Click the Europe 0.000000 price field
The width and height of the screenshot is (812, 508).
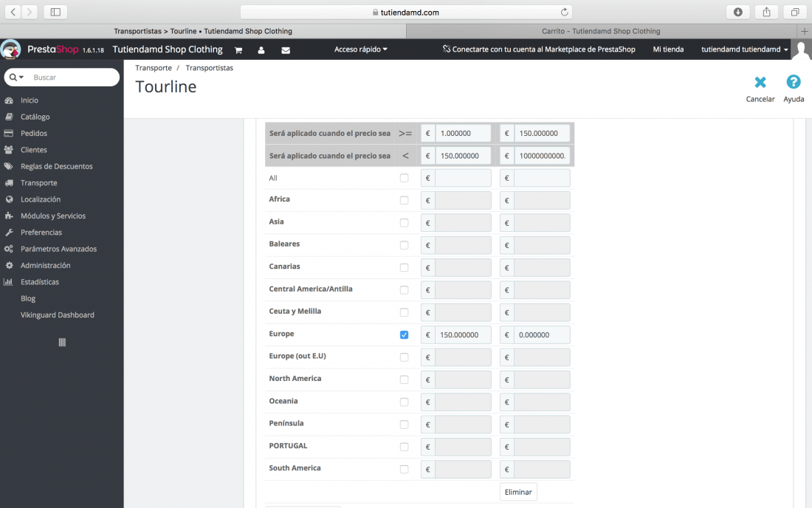coord(542,335)
